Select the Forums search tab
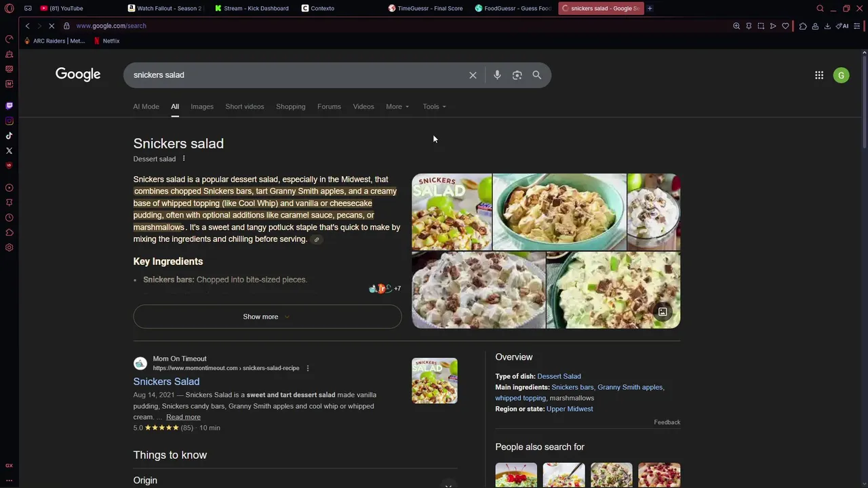This screenshot has height=488, width=868. click(x=329, y=106)
